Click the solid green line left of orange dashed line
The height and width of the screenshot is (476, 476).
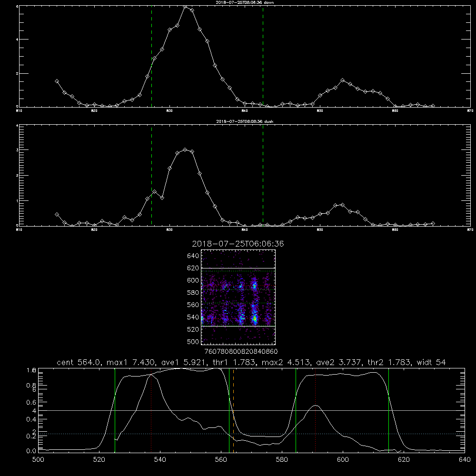(229, 410)
